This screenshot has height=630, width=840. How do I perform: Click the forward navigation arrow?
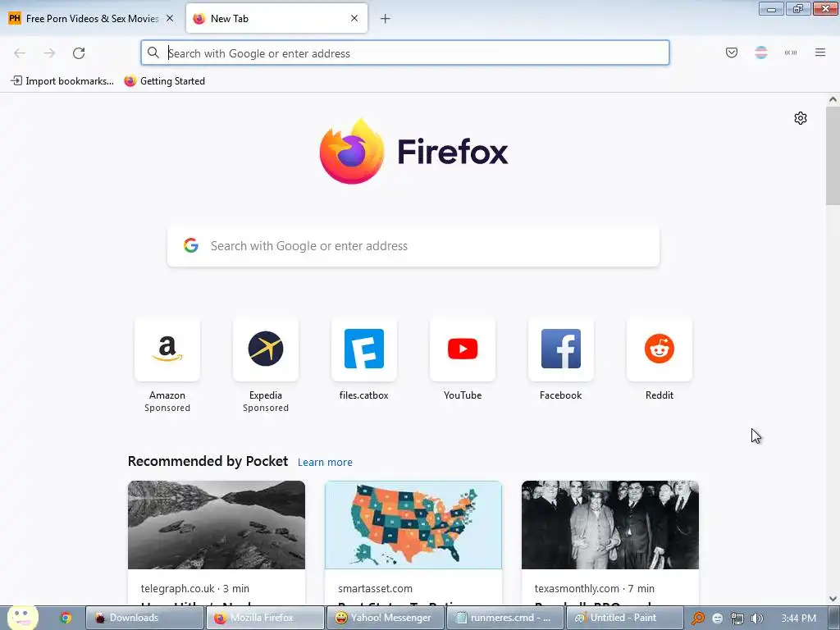[49, 53]
